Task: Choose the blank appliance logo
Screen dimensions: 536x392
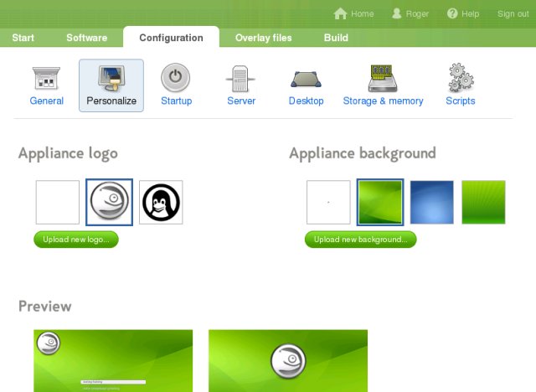Action: click(58, 203)
